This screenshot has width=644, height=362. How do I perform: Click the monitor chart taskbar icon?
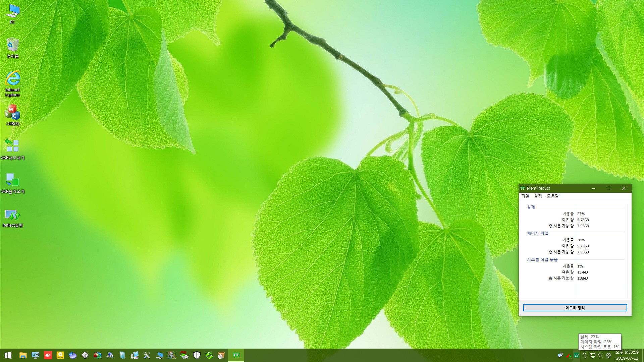click(x=35, y=355)
